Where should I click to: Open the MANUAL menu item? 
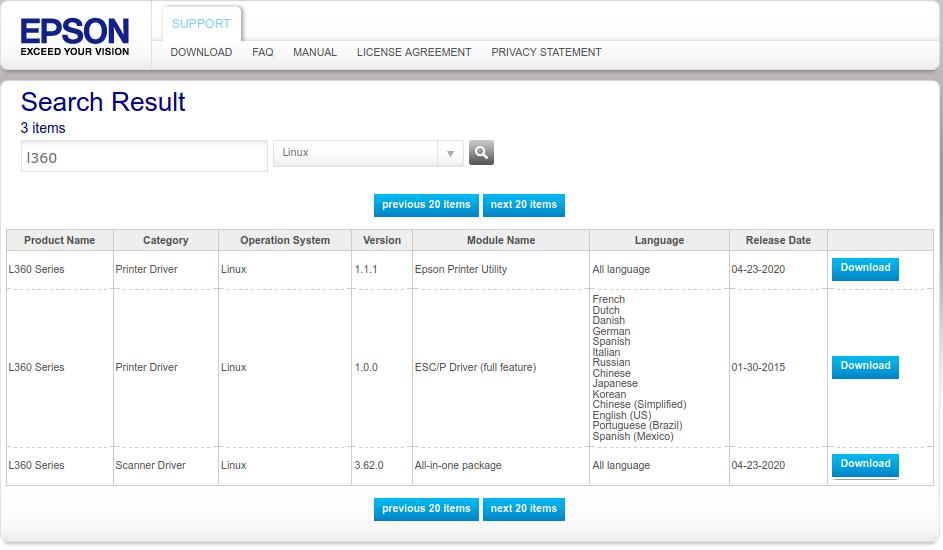click(x=315, y=52)
